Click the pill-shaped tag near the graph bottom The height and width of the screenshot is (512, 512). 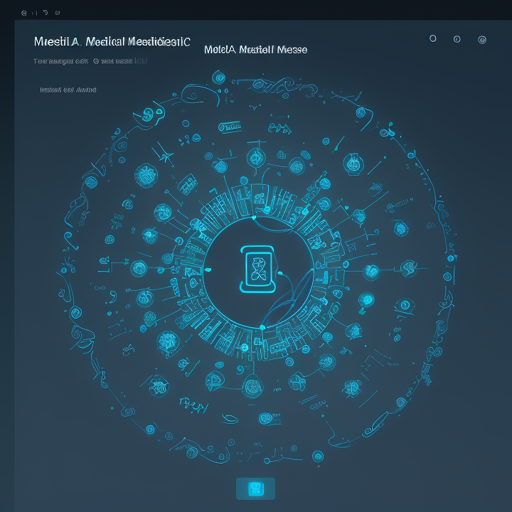click(x=270, y=419)
